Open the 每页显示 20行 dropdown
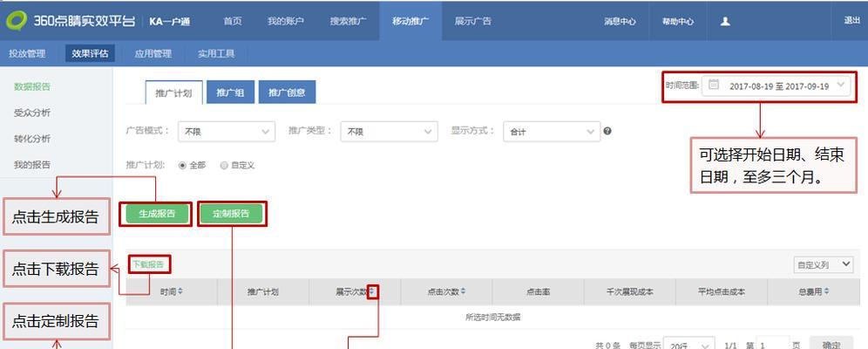Viewport: 868px width, 349px height. coord(689,345)
